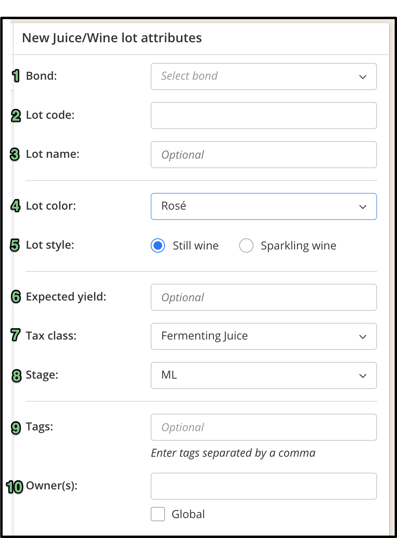397x538 pixels.
Task: Click the Lot code input field
Action: (x=264, y=115)
